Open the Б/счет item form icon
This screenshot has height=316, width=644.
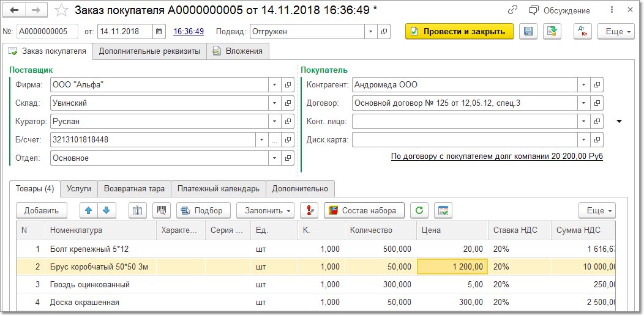pyautogui.click(x=288, y=140)
